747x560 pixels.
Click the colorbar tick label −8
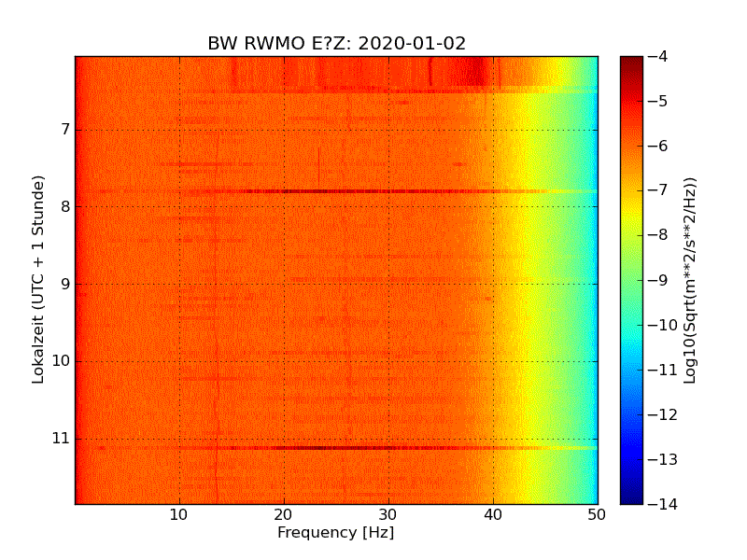[x=658, y=235]
